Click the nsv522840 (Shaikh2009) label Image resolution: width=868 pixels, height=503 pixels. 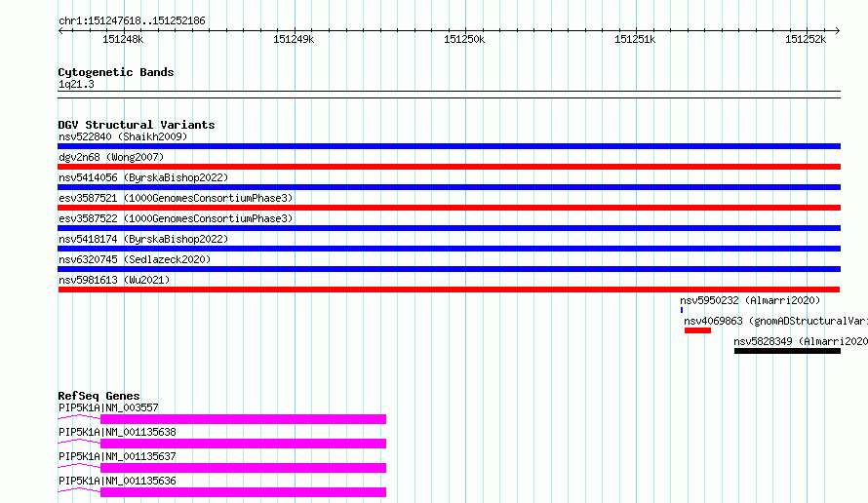123,136
